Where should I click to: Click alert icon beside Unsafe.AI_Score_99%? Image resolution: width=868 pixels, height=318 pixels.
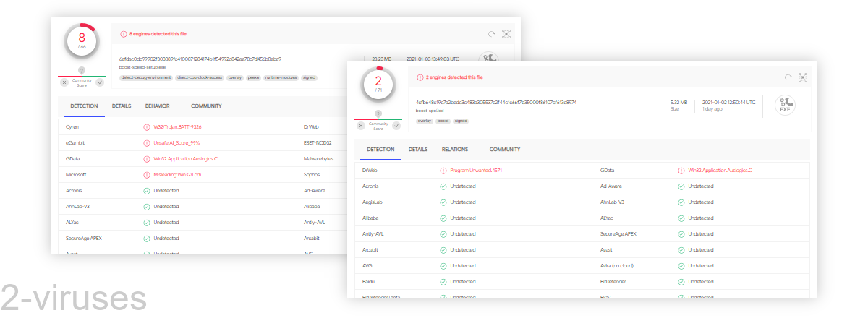pyautogui.click(x=147, y=142)
